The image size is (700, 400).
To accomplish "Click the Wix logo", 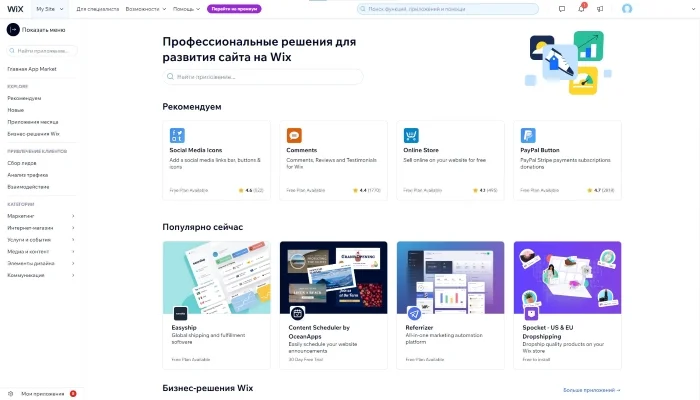I will [15, 9].
